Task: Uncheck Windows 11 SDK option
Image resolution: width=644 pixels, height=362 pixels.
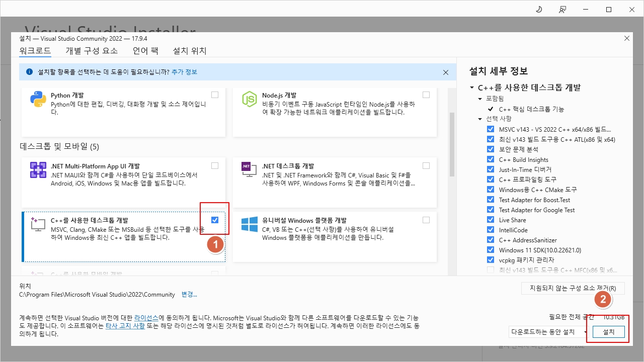Action: (x=491, y=250)
